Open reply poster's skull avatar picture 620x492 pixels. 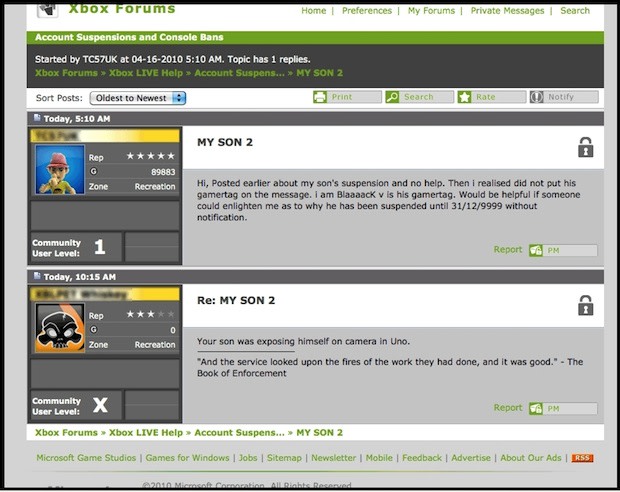(x=60, y=328)
